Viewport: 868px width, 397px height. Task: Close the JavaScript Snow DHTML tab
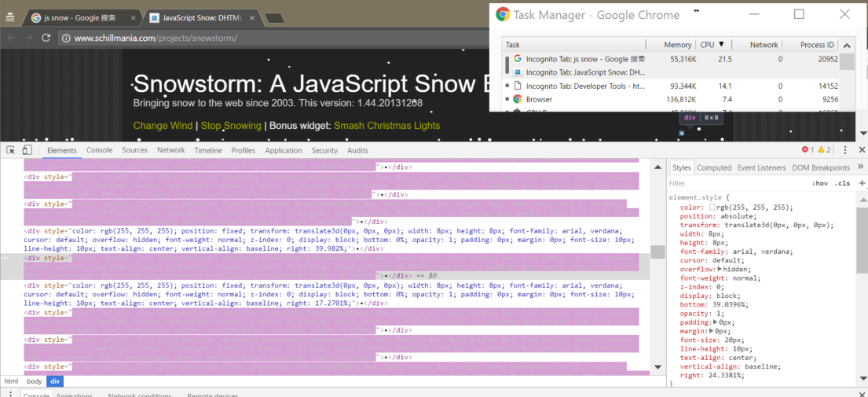pyautogui.click(x=252, y=18)
